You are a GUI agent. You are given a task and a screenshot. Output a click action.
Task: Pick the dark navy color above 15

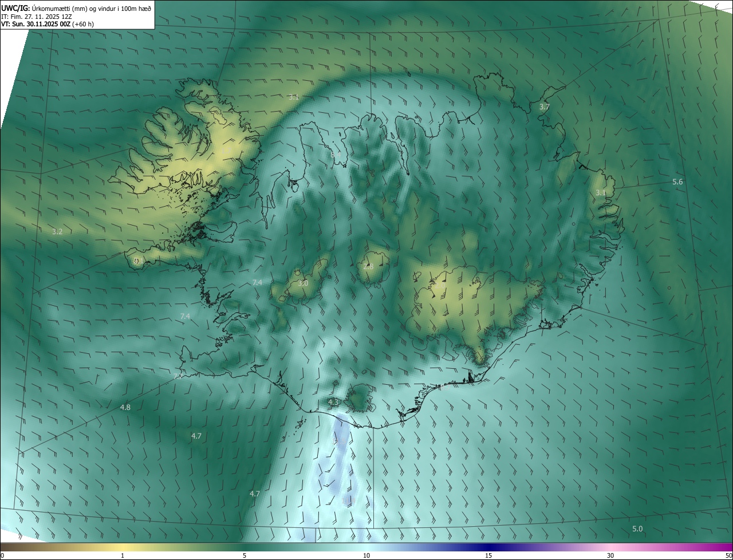(488, 547)
